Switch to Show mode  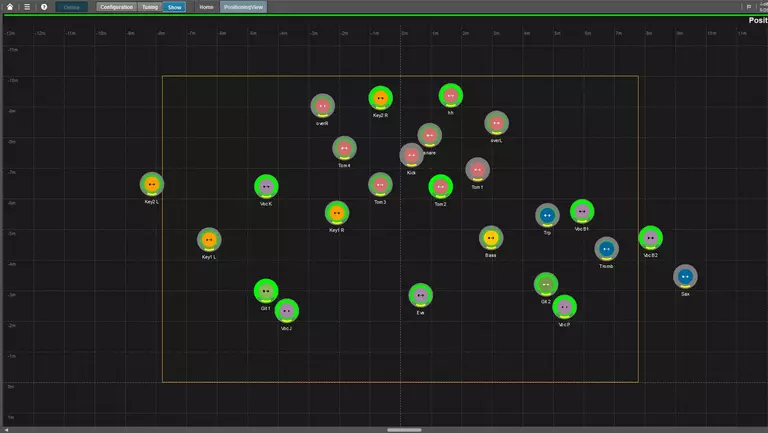point(174,7)
